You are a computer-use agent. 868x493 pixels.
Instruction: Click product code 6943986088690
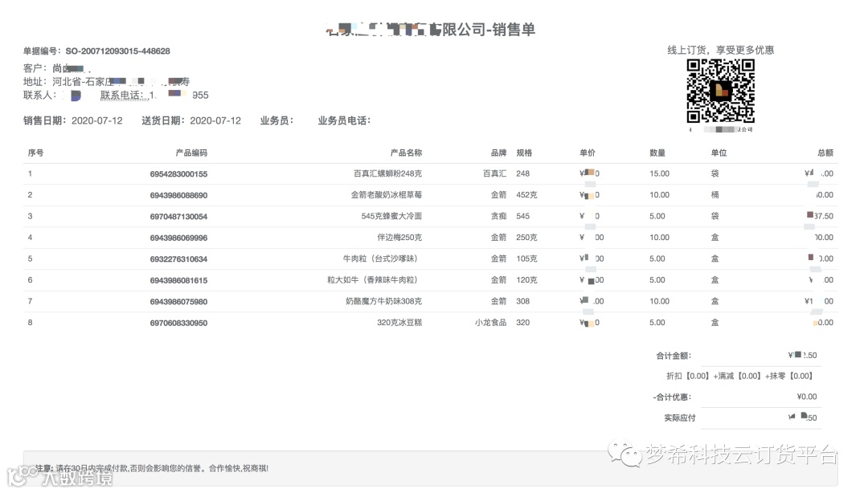(178, 195)
